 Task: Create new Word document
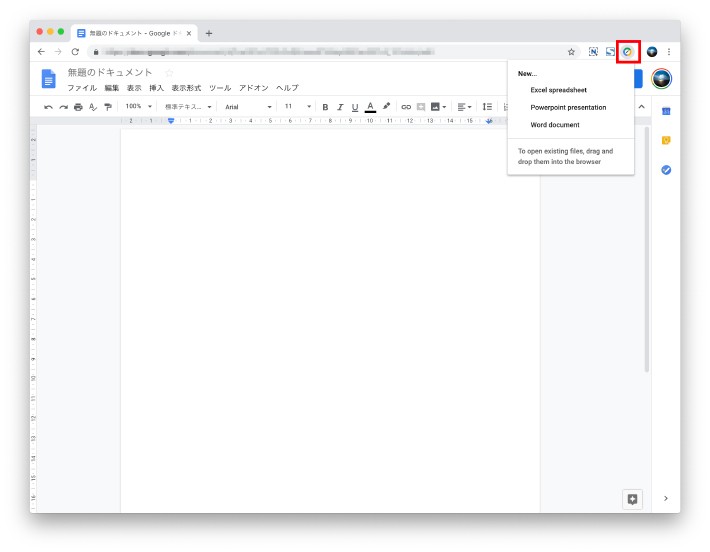[555, 125]
